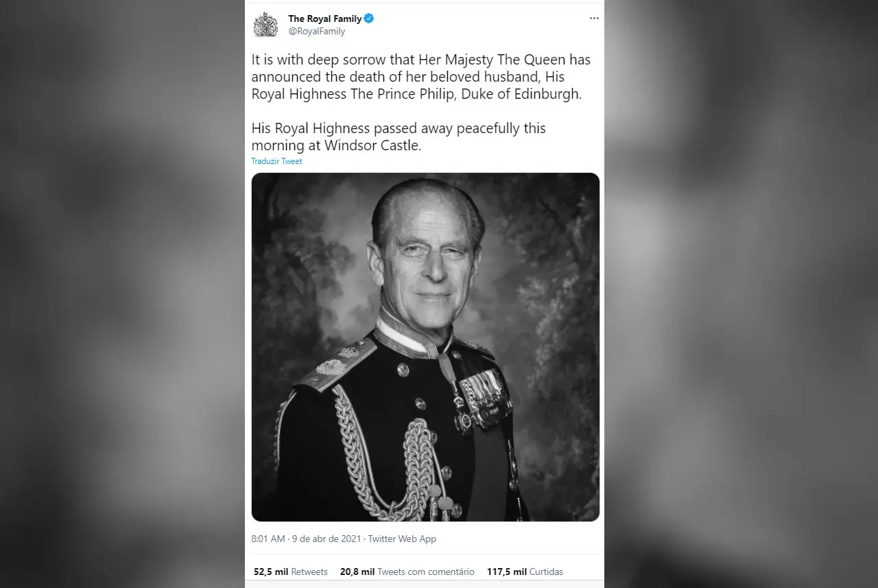Click the display name The Royal Family
The height and width of the screenshot is (588, 878).
324,19
